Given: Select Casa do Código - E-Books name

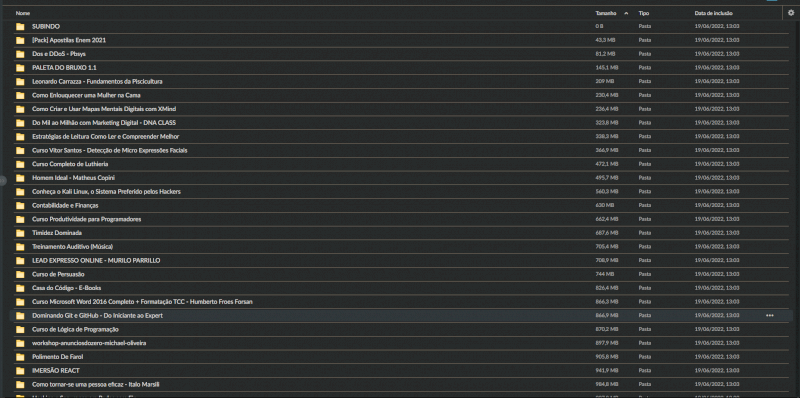Looking at the screenshot, I should [66, 288].
